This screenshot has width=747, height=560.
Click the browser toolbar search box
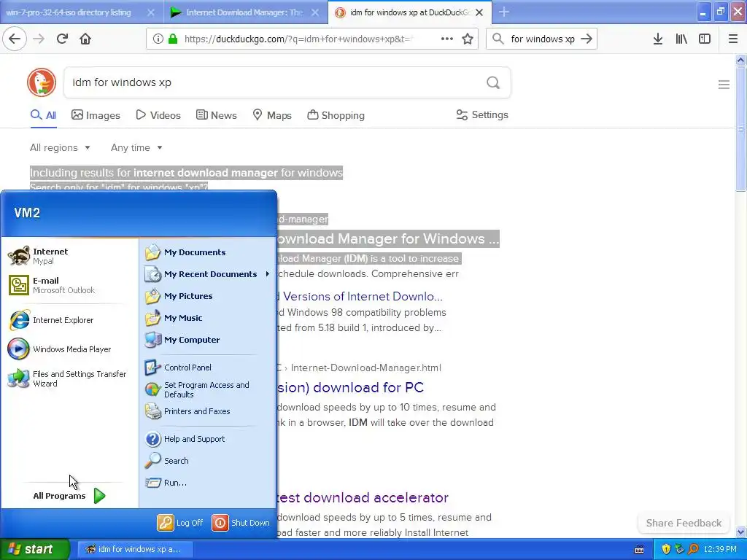(542, 39)
